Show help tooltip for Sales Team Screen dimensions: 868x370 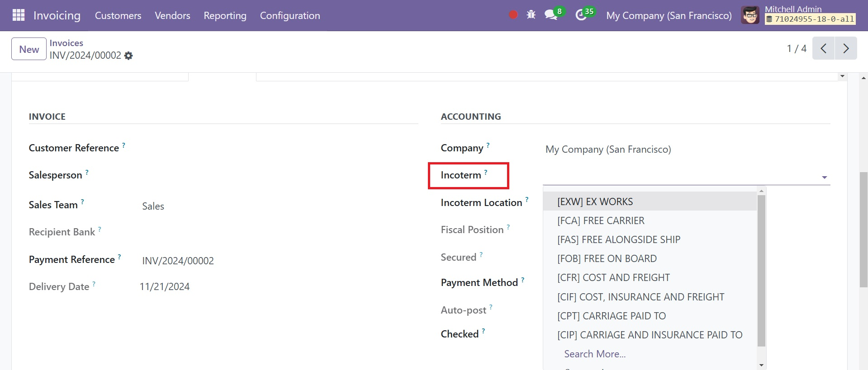[x=82, y=202]
